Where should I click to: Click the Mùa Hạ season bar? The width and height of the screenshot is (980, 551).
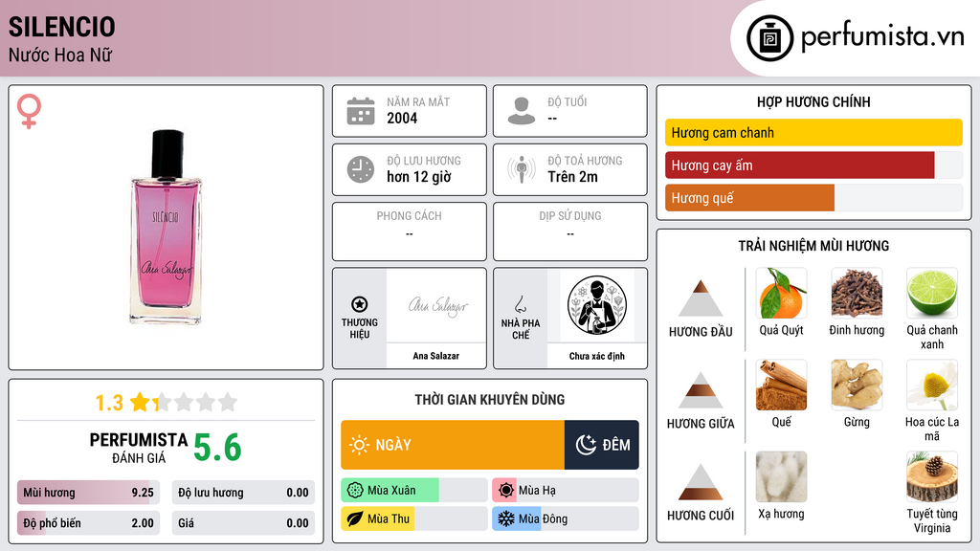point(565,491)
